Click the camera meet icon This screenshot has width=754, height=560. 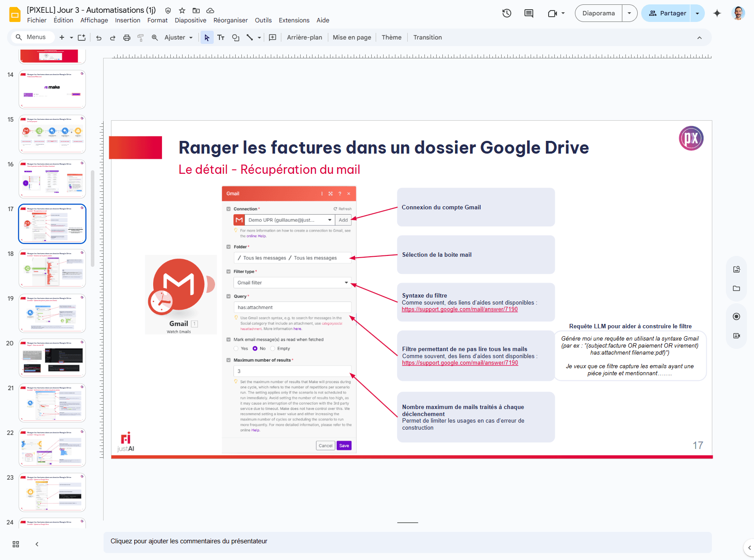click(552, 13)
